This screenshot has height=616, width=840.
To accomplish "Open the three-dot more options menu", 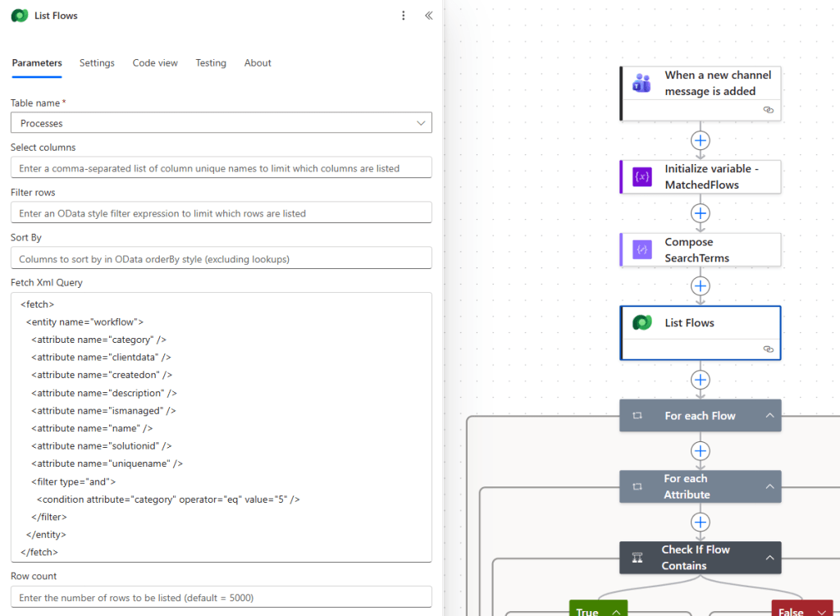I will tap(403, 16).
